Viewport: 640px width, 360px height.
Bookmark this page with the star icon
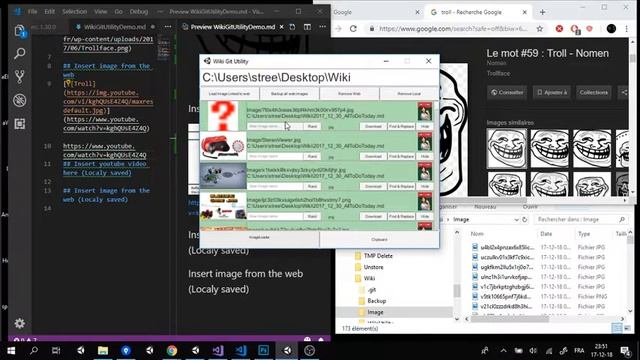(540, 29)
